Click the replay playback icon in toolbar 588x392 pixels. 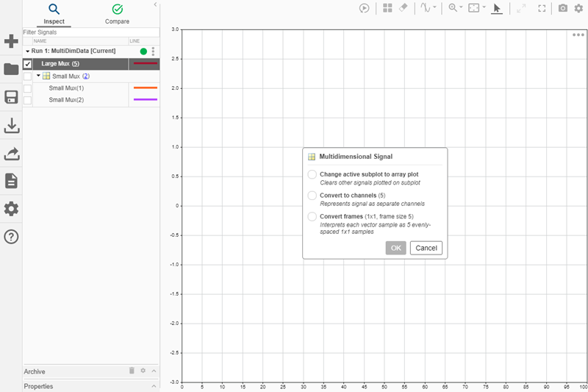[364, 8]
